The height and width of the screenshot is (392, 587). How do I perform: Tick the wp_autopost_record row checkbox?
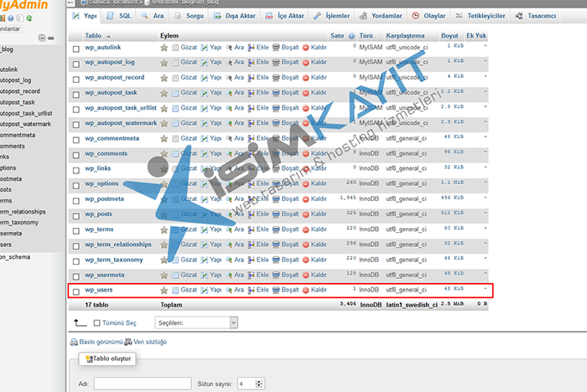tap(76, 80)
